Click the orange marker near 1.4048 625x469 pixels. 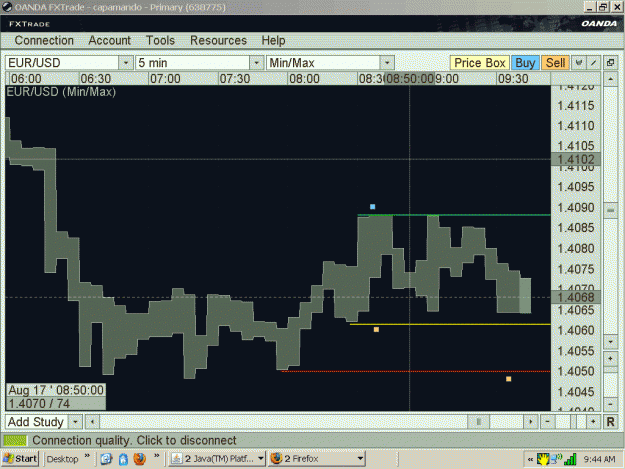pyautogui.click(x=509, y=379)
